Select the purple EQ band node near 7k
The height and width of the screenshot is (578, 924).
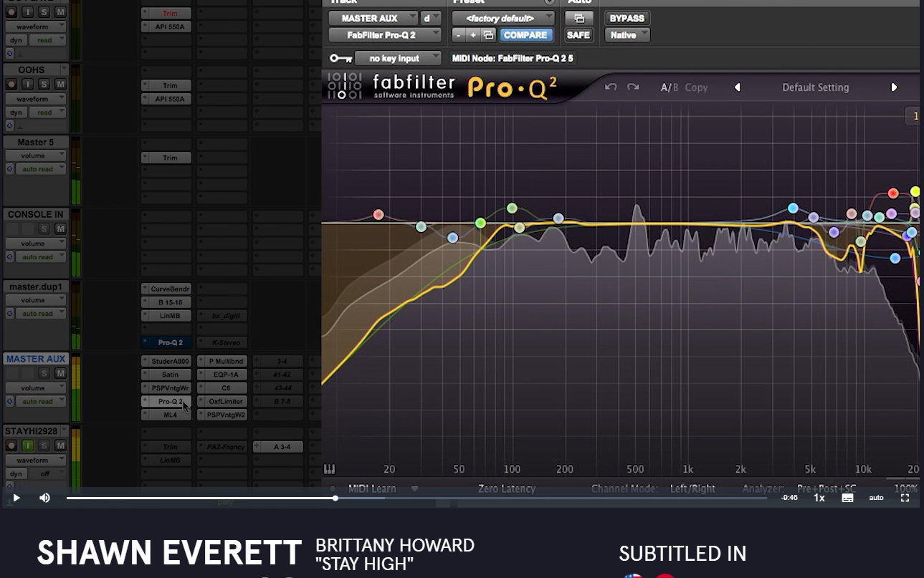(834, 232)
